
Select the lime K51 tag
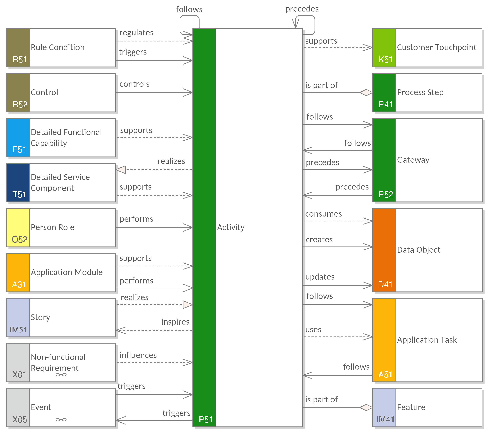click(384, 48)
